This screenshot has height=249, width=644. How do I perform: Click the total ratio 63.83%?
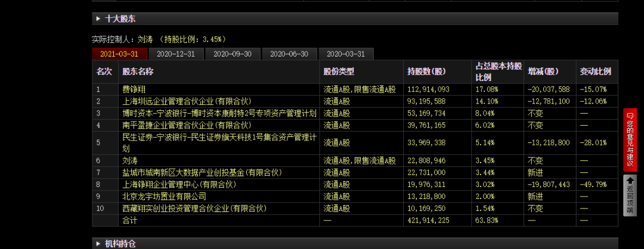pos(487,220)
